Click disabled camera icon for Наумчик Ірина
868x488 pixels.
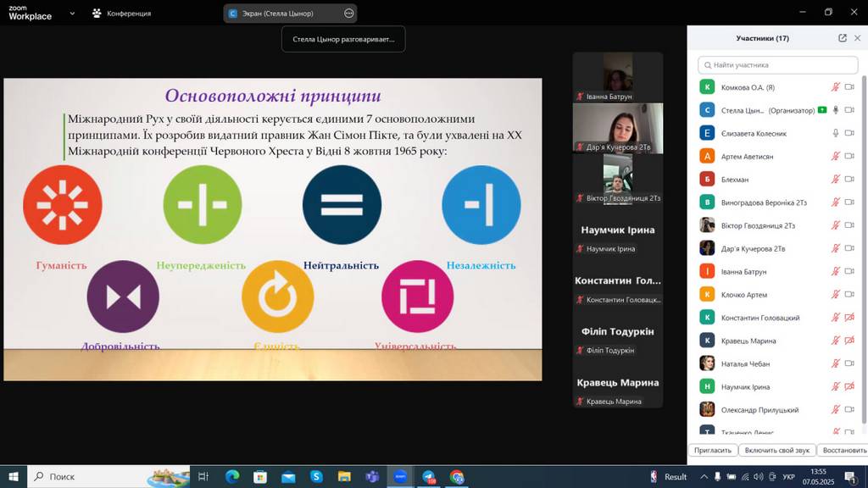849,386
